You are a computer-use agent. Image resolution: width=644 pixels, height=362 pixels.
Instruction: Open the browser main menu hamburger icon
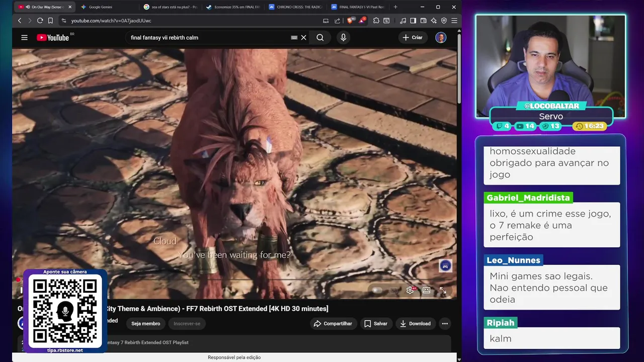454,21
